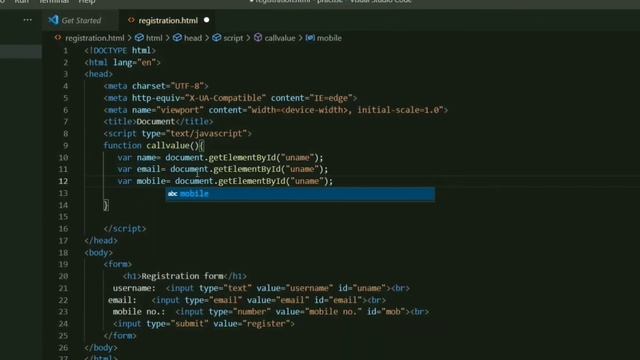
Task: Click the value="register" submit input line
Action: tap(204, 324)
